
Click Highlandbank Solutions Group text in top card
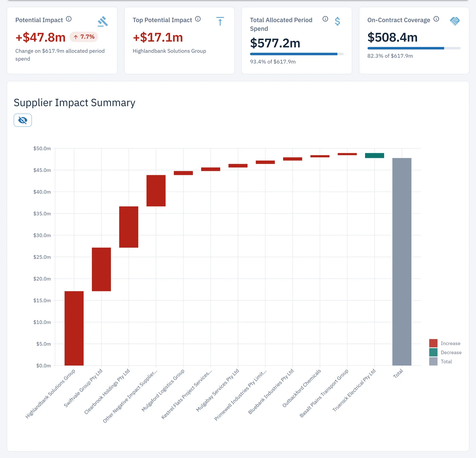pyautogui.click(x=169, y=51)
